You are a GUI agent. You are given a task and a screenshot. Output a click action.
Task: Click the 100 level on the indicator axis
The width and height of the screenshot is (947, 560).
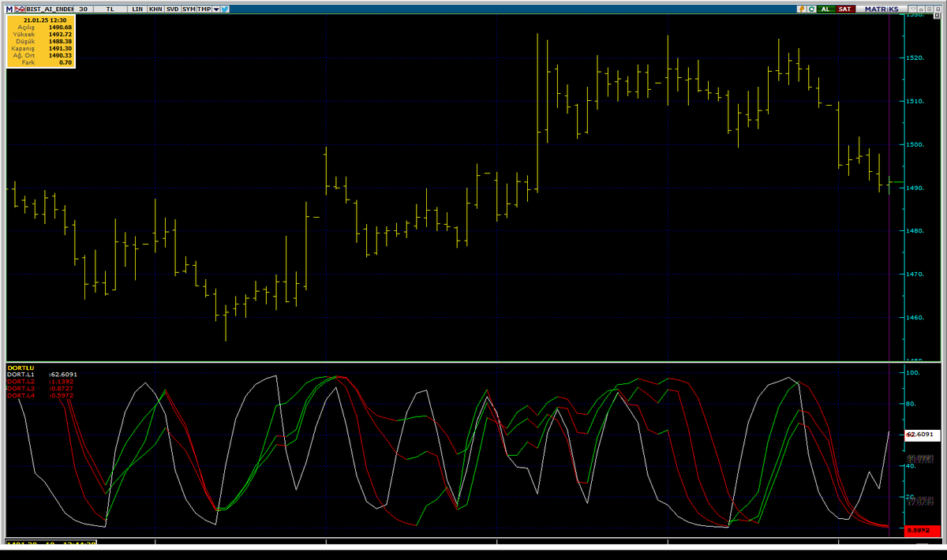click(x=913, y=372)
